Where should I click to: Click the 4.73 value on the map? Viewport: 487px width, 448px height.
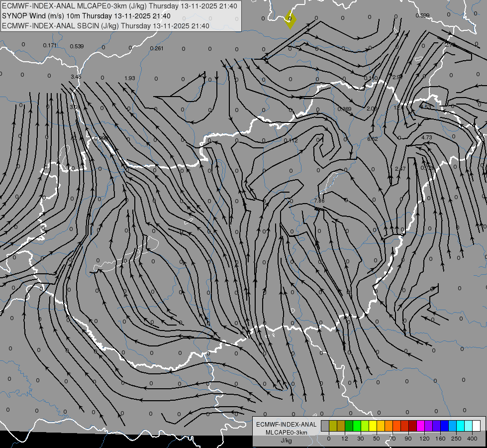click(x=427, y=137)
